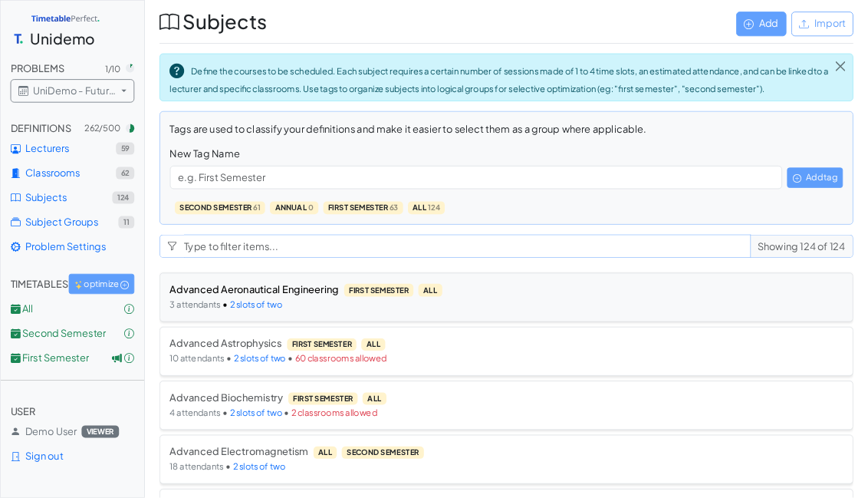Click the Classrooms count badge 62
The width and height of the screenshot is (868, 498).
[x=125, y=173]
